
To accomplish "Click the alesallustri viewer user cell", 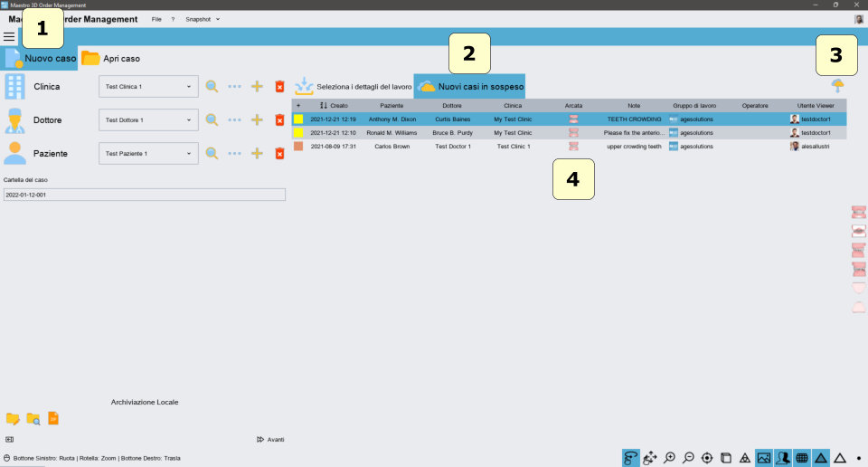I will (x=810, y=147).
